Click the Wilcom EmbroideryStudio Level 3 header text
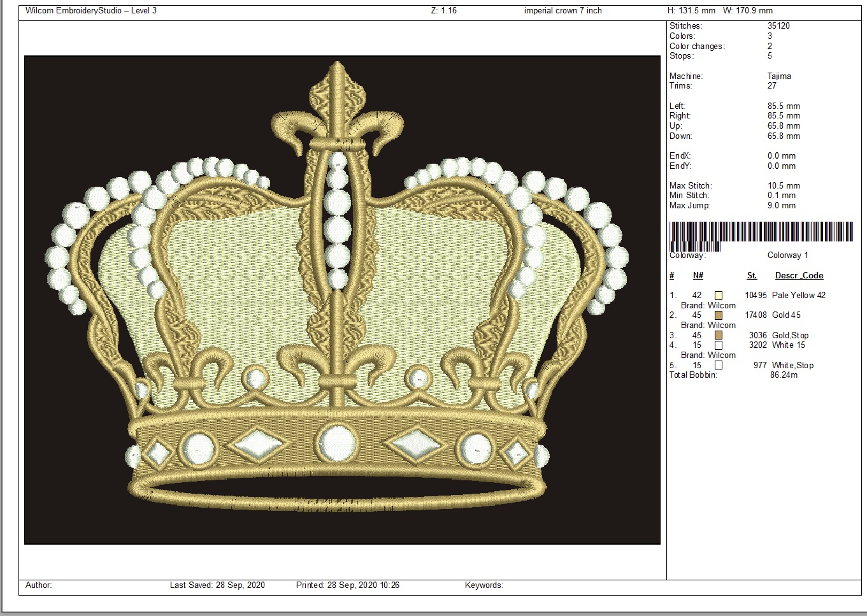867x616 pixels. (91, 11)
